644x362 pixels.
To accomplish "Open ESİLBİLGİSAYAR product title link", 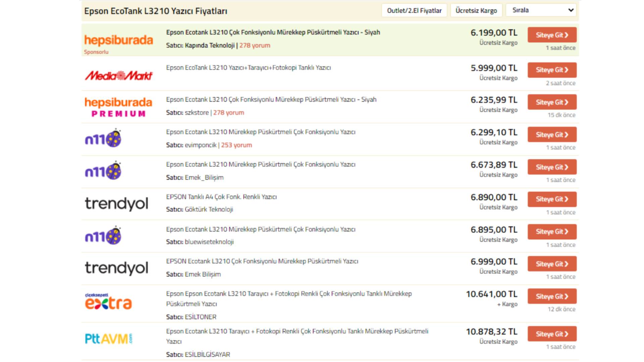I will tap(297, 336).
